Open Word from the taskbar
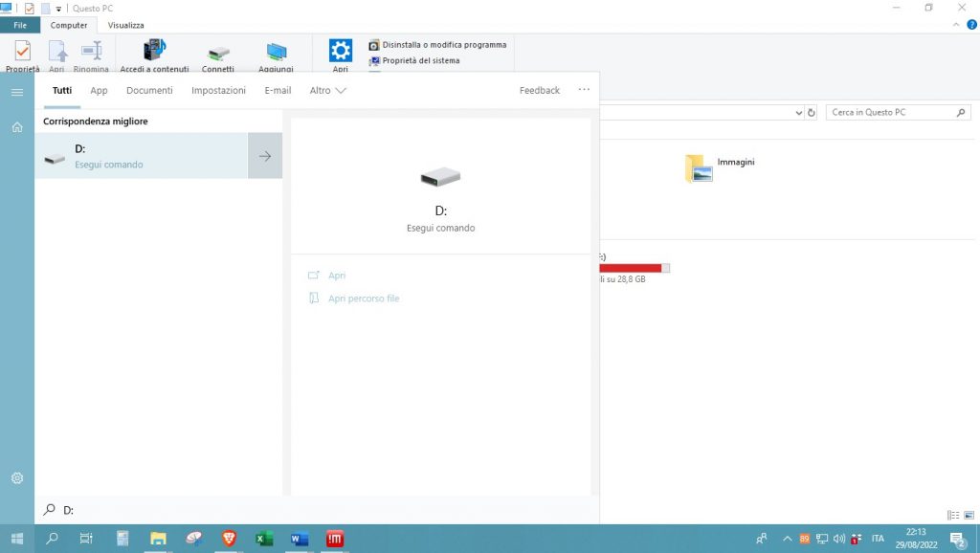Viewport: 980px width, 553px height. [x=299, y=539]
